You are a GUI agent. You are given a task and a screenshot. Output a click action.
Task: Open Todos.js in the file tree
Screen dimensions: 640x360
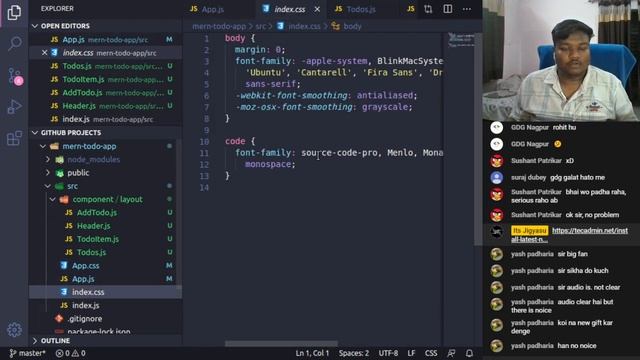(x=91, y=252)
